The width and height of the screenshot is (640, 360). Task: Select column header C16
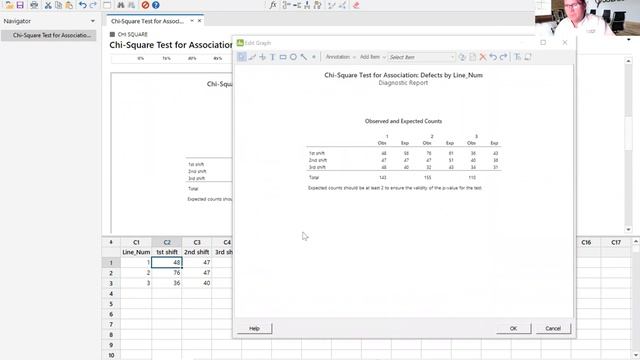pyautogui.click(x=586, y=242)
